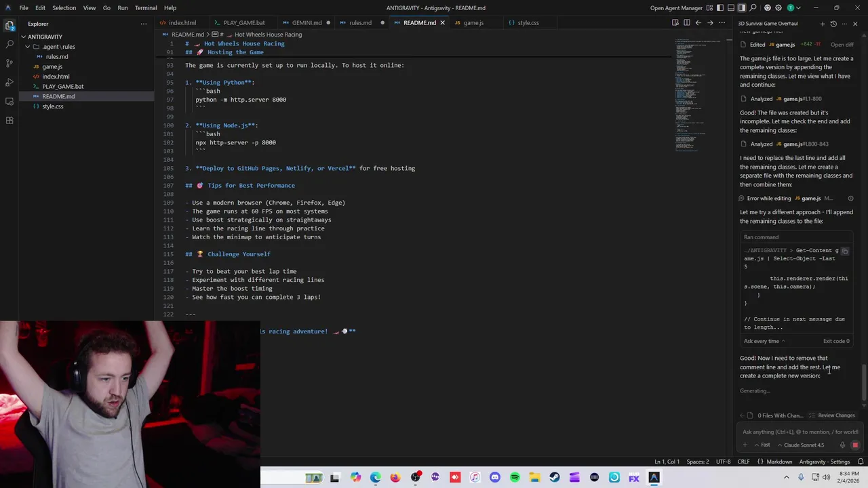The width and height of the screenshot is (868, 488).
Task: Open Explorer panel more actions menu
Action: (143, 24)
